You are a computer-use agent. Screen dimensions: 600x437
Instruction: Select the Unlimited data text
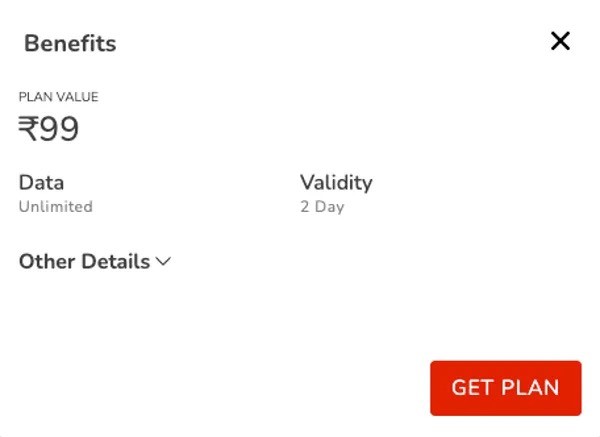[x=56, y=207]
